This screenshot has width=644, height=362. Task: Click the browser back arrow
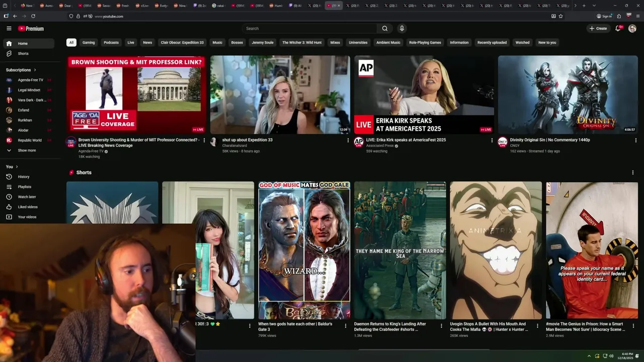coord(15,16)
